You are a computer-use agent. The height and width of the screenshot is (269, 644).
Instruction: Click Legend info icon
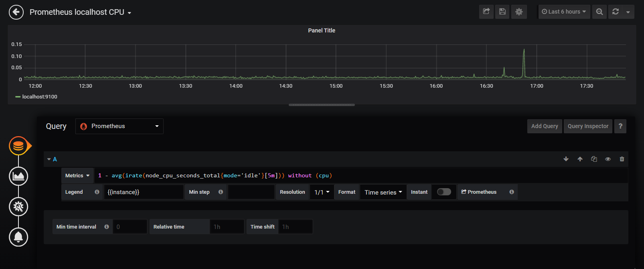point(97,192)
